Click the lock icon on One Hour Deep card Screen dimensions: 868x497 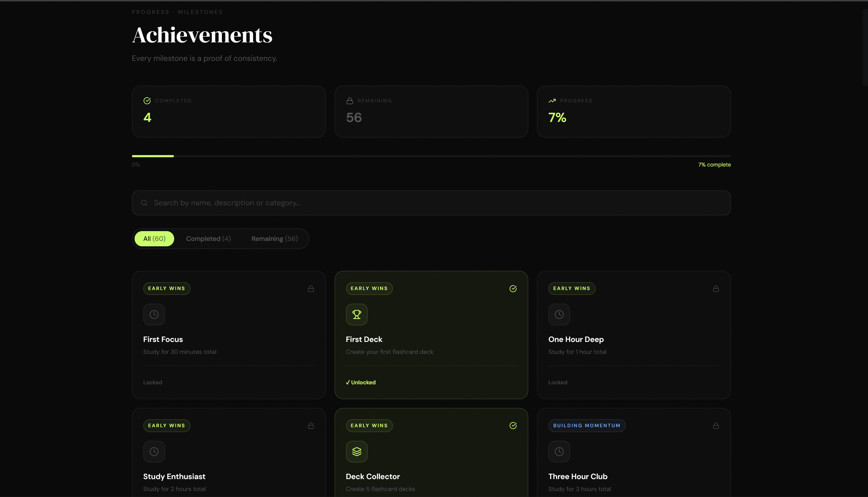pos(716,289)
